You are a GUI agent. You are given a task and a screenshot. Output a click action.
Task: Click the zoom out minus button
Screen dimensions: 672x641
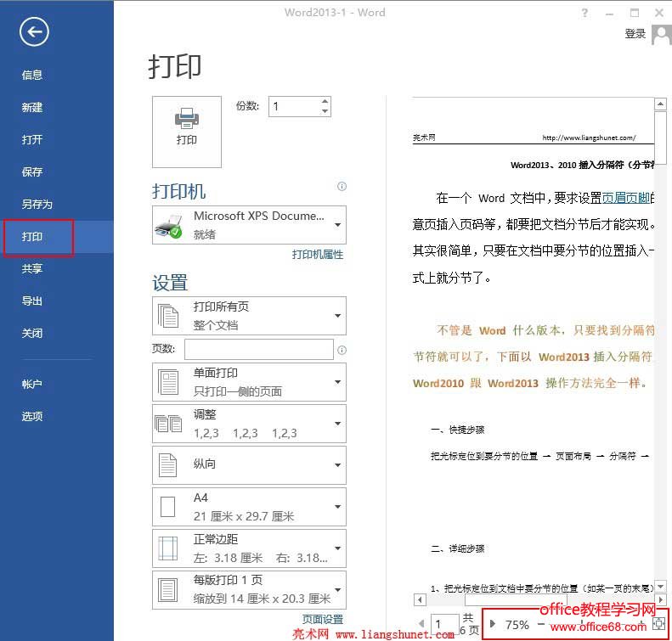(541, 624)
